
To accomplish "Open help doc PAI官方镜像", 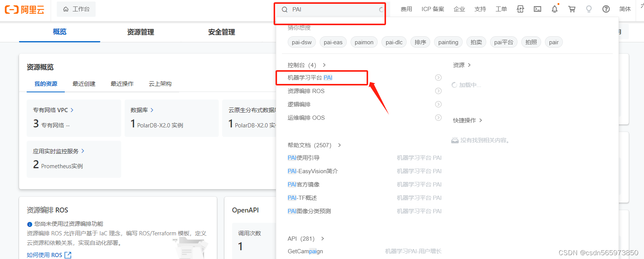I will click(x=304, y=184).
